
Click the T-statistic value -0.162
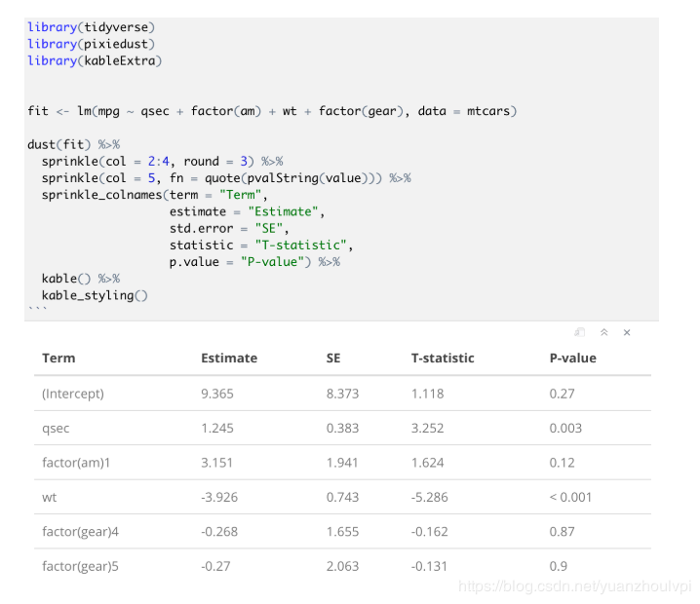pos(430,532)
